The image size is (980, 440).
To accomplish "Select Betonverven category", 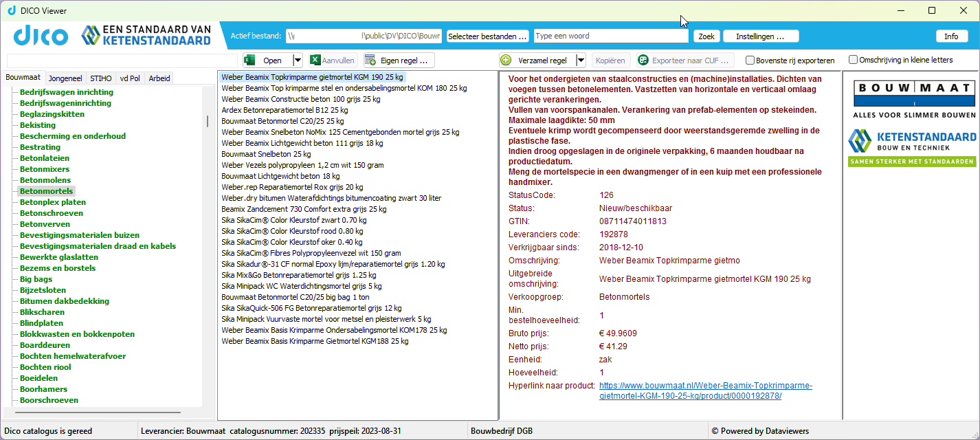I will click(45, 224).
